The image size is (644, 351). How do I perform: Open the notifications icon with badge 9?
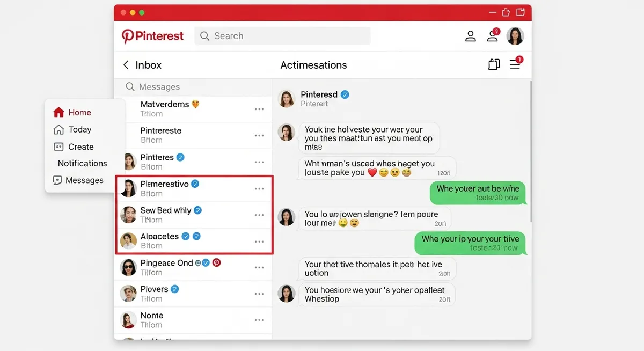493,36
